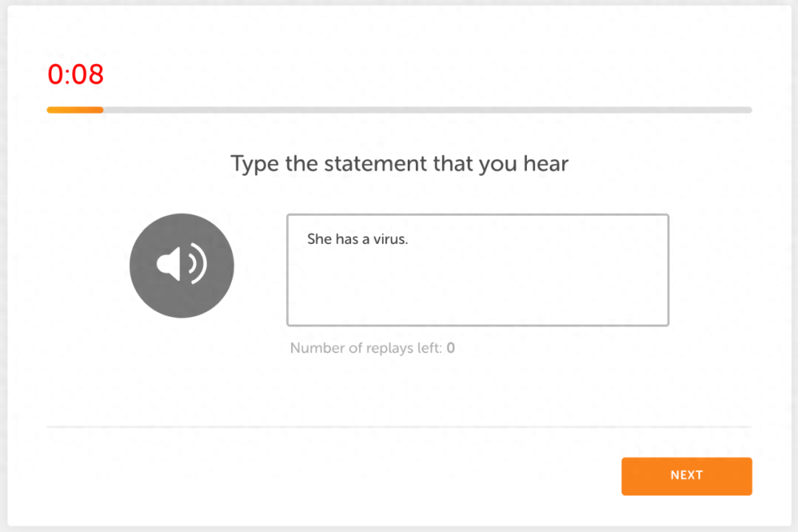The height and width of the screenshot is (532, 798).
Task: Click the bold replay count '0'
Action: (451, 348)
